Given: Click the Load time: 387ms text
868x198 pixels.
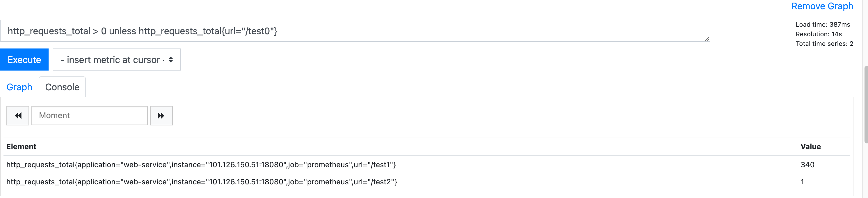Looking at the screenshot, I should coord(823,25).
